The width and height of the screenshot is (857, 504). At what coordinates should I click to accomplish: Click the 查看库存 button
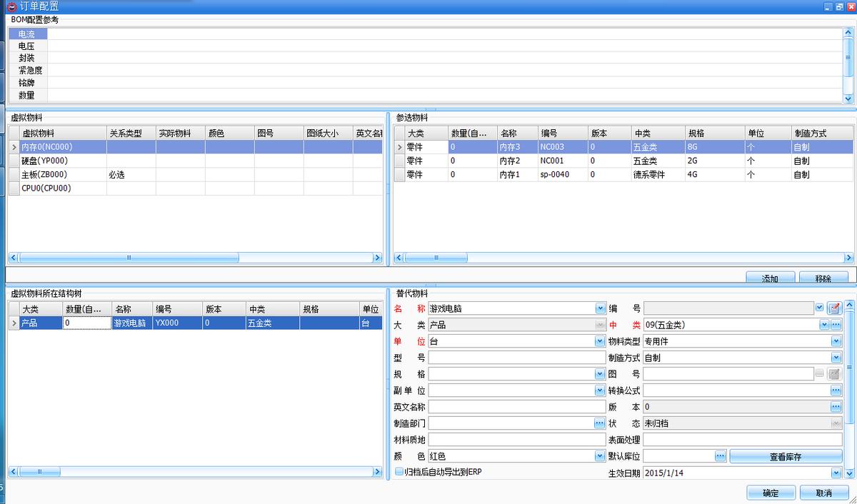pos(786,456)
